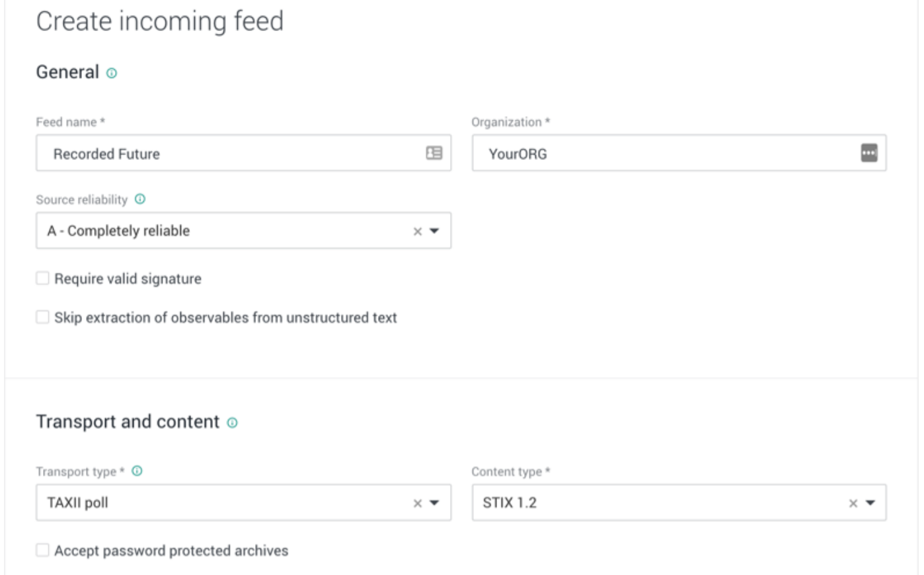Clear the TAXII poll transport selection
The image size is (924, 575).
[417, 504]
